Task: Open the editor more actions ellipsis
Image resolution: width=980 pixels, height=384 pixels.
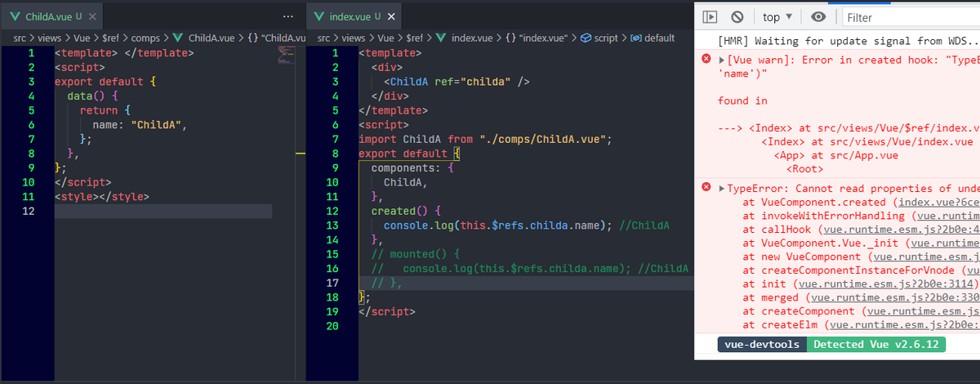Action: (x=287, y=16)
